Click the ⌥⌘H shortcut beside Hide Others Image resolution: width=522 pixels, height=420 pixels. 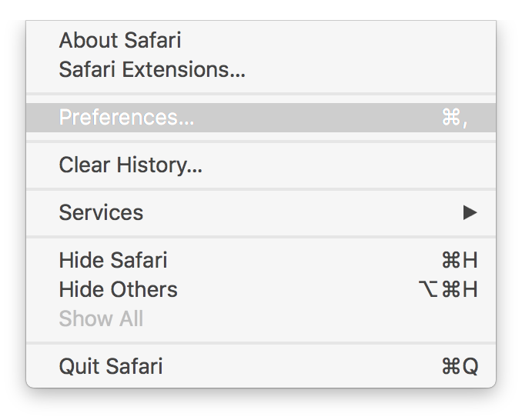(x=447, y=290)
